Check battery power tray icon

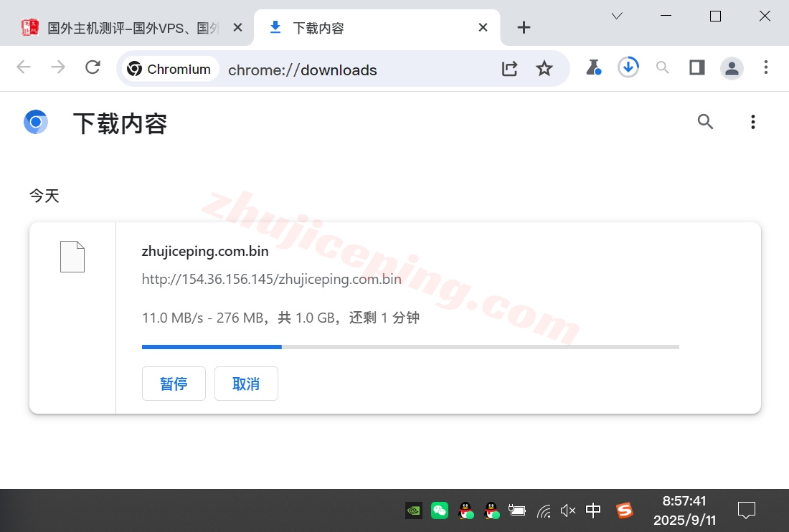[516, 511]
